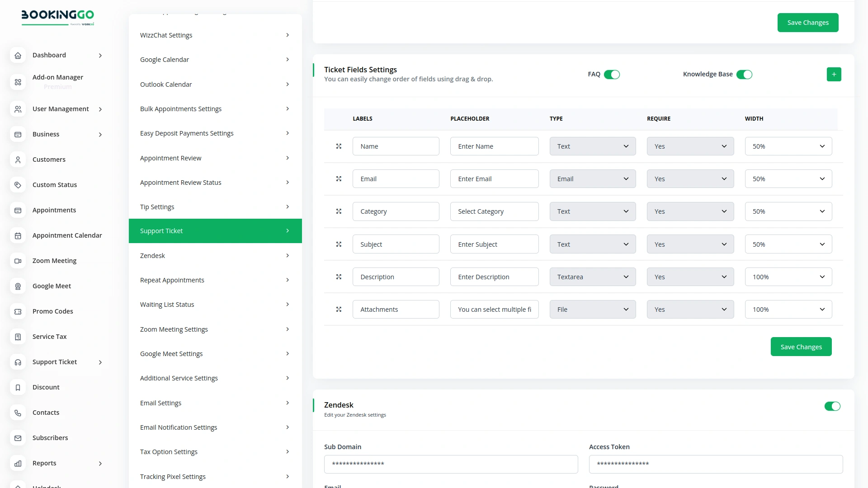Screen dimensions: 868x488
Task: Toggle the Zendesk integration switch
Action: point(832,406)
